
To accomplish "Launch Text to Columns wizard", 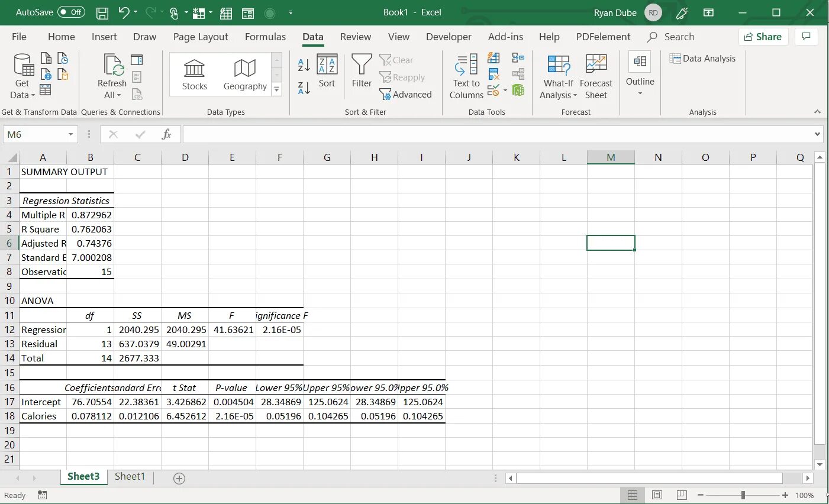I will click(x=466, y=76).
